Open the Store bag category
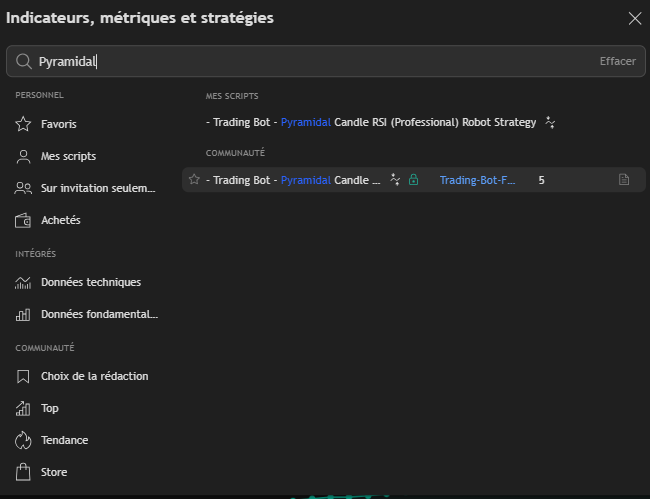 [x=54, y=472]
